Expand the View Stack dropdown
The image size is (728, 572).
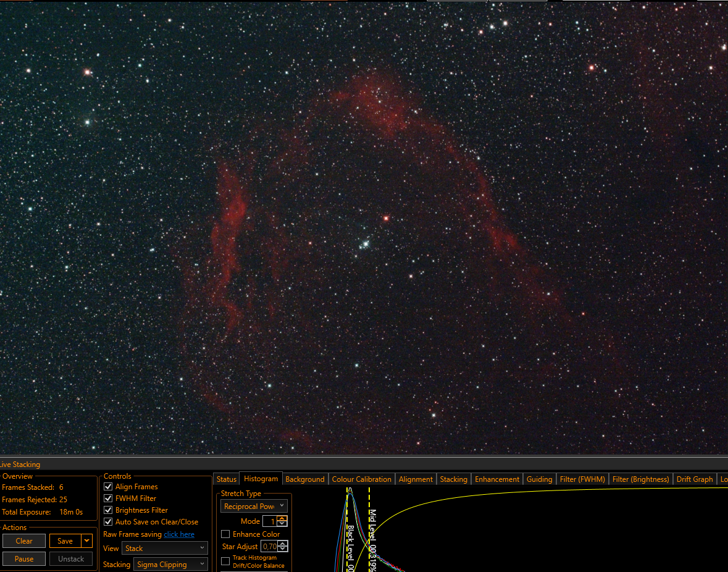click(164, 549)
